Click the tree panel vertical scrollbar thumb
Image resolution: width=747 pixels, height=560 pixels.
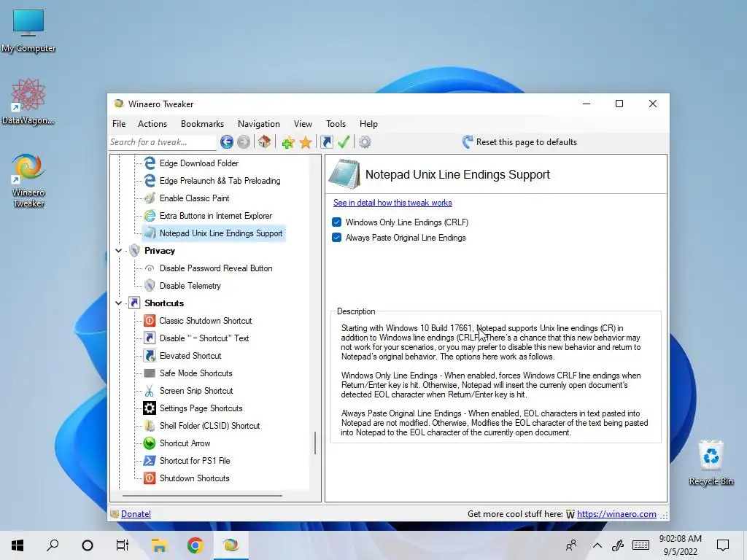coord(315,443)
